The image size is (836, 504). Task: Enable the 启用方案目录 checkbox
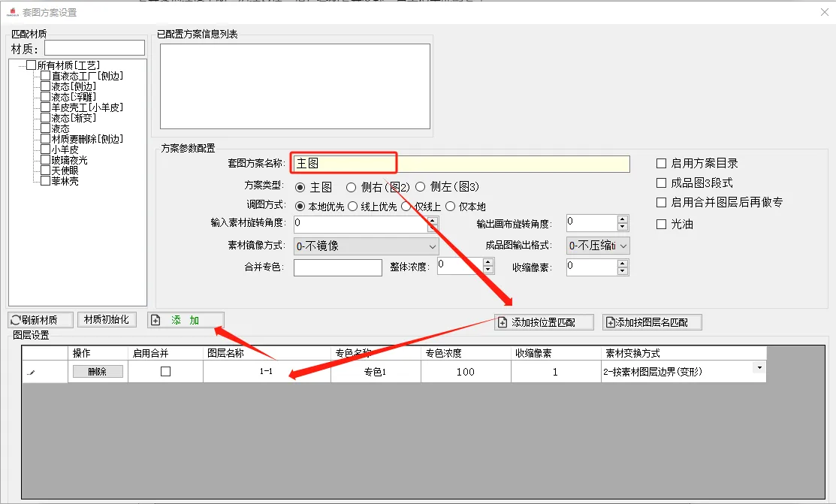[x=661, y=163]
